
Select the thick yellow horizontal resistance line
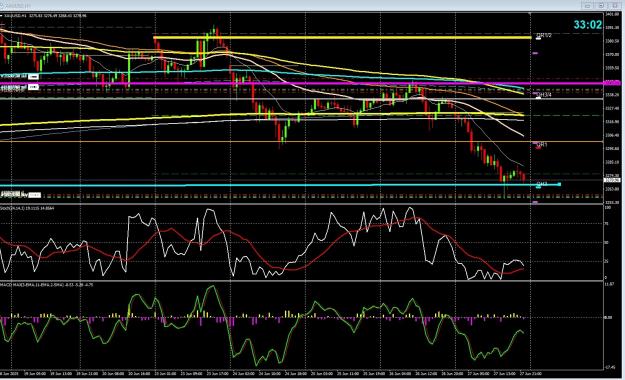coord(342,38)
